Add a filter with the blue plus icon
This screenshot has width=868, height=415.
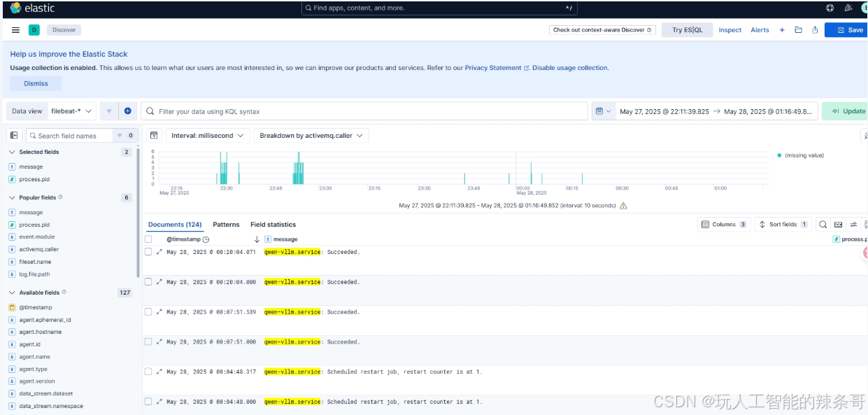click(127, 111)
